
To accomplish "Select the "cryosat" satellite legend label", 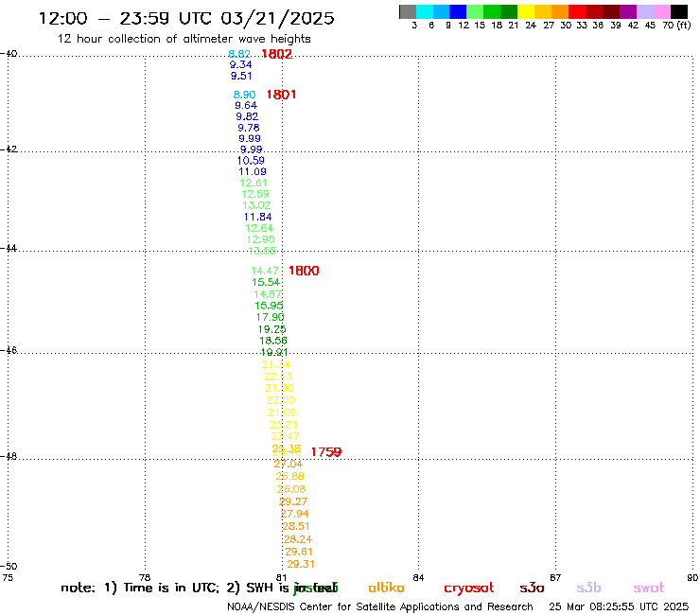I will pyautogui.click(x=469, y=589).
